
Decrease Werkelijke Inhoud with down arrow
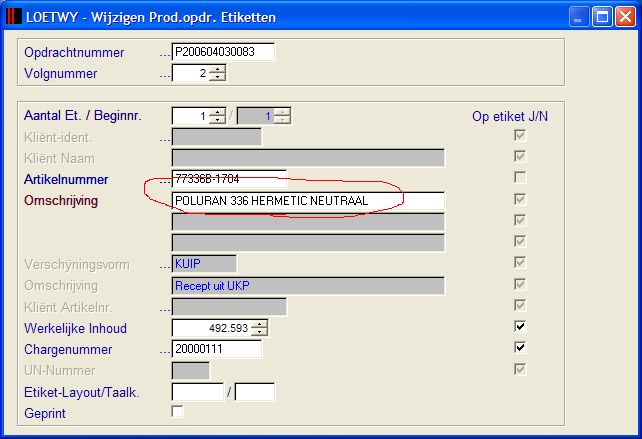click(x=259, y=332)
